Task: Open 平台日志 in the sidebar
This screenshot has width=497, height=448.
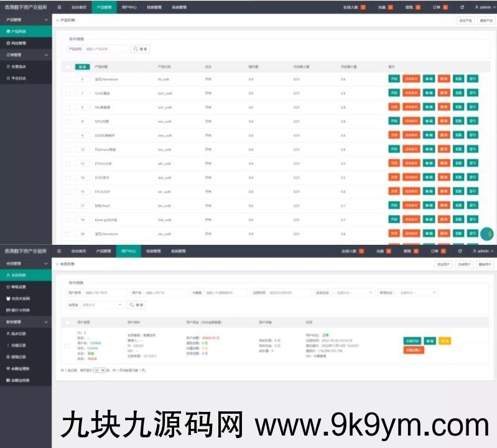Action: coord(17,78)
